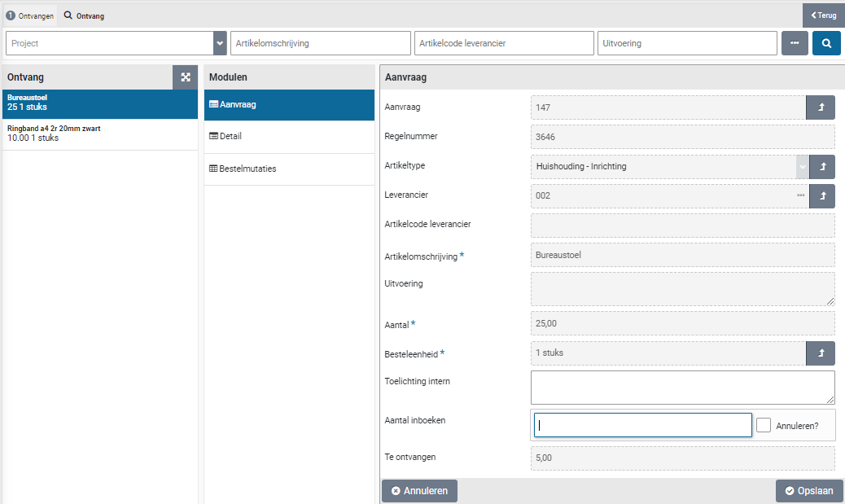The image size is (845, 504).
Task: Open Artikeltype link arrow icon
Action: 822,167
